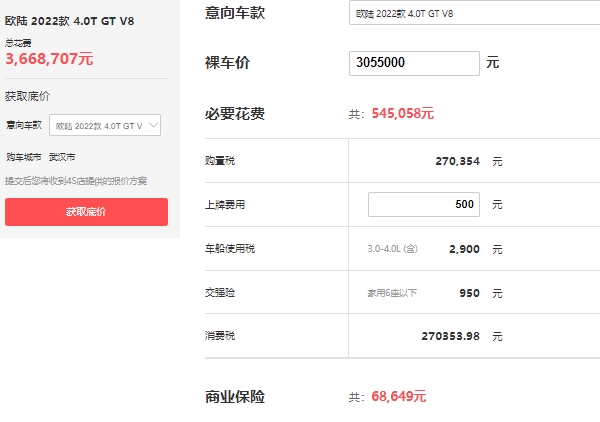Image resolution: width=600 pixels, height=422 pixels.
Task: Click the 3,668,707元 total cost amount
Action: pos(49,59)
